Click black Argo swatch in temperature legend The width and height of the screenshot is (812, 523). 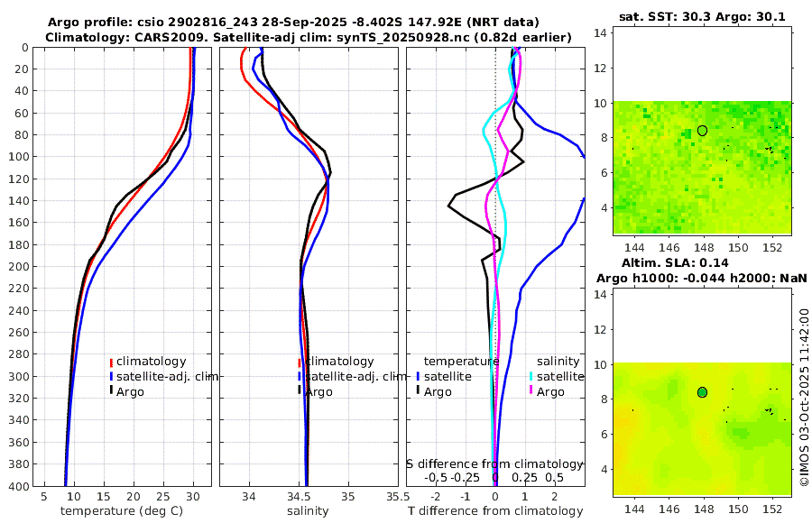[111, 390]
